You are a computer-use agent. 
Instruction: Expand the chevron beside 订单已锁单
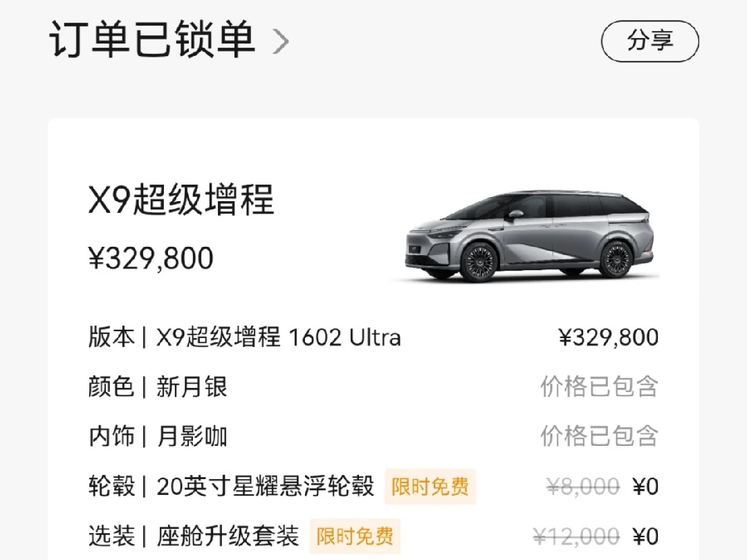point(280,41)
